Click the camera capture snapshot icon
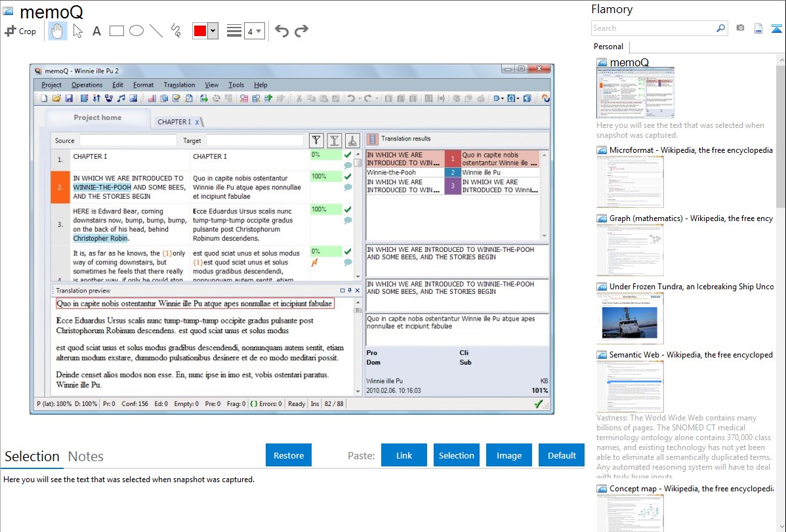Image resolution: width=786 pixels, height=532 pixels. [740, 28]
